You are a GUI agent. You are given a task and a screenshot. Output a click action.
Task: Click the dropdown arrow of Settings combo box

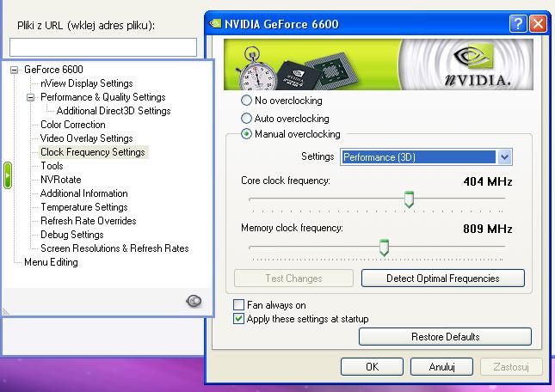(504, 157)
